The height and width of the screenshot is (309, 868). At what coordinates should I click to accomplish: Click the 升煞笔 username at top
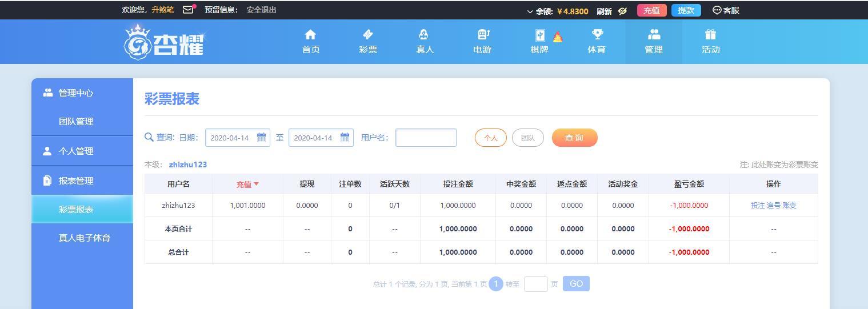(163, 10)
